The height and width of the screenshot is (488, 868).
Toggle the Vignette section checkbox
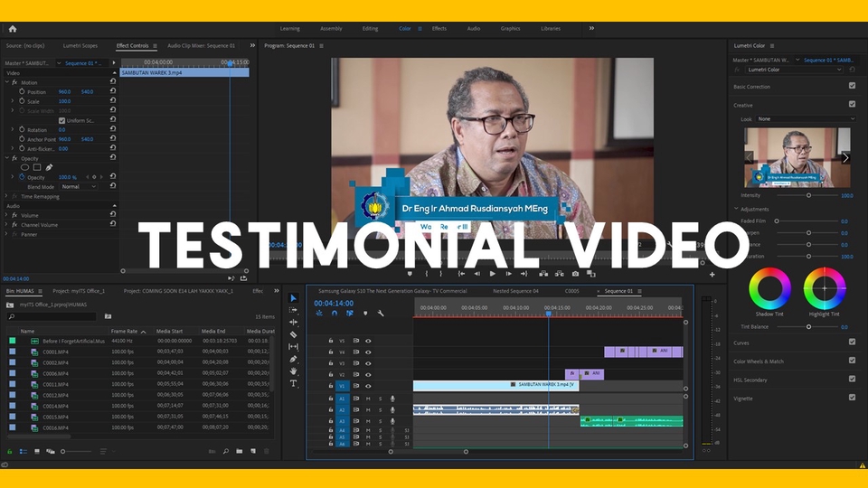852,398
